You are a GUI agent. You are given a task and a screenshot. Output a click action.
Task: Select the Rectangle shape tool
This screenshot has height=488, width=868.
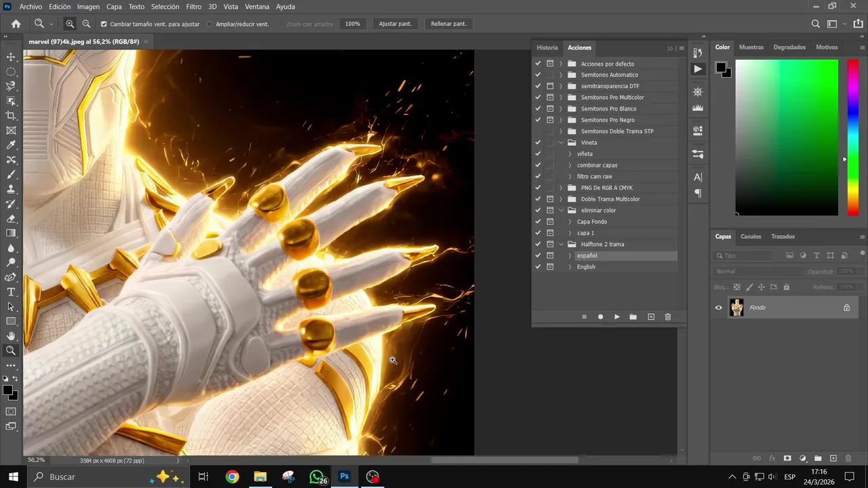coord(11,321)
